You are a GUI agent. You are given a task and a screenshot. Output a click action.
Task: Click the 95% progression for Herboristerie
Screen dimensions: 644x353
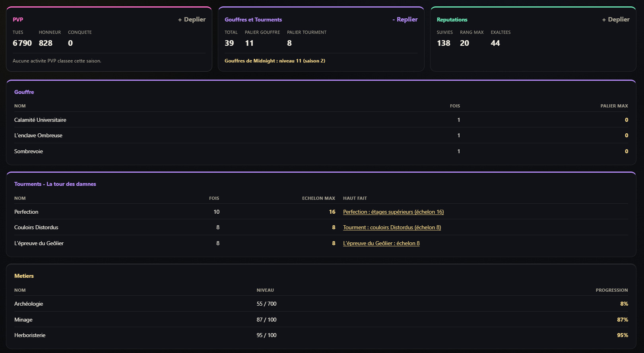point(623,335)
